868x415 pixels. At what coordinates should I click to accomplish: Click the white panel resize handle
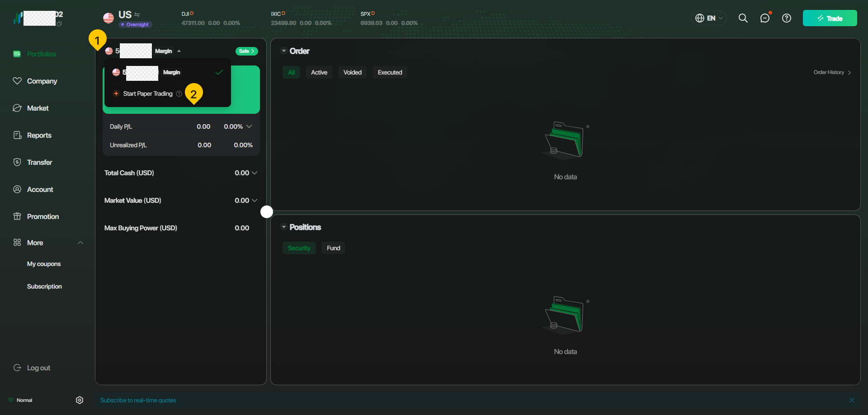click(267, 211)
